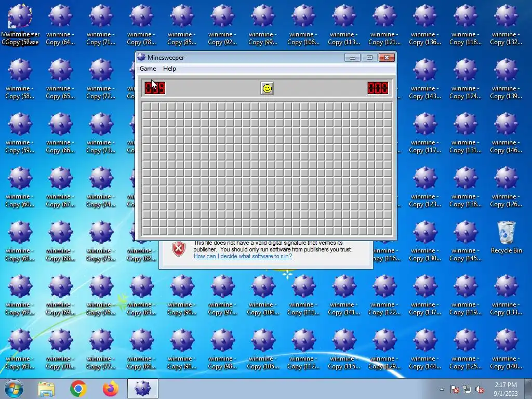
Task: Select winmine - Copy (78) desktop icon
Action: (x=141, y=25)
